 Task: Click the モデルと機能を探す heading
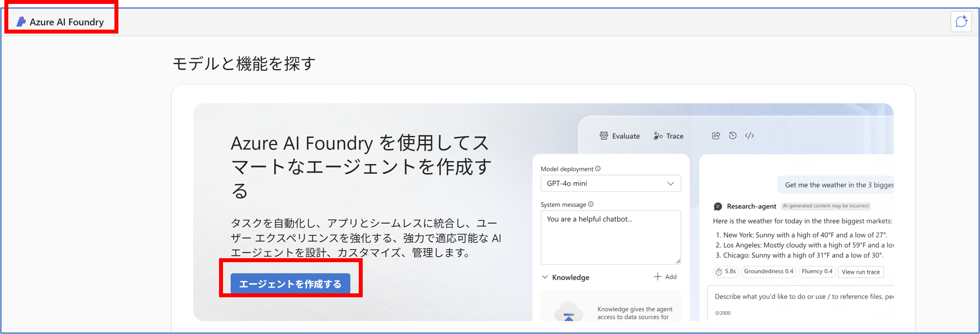(x=244, y=64)
